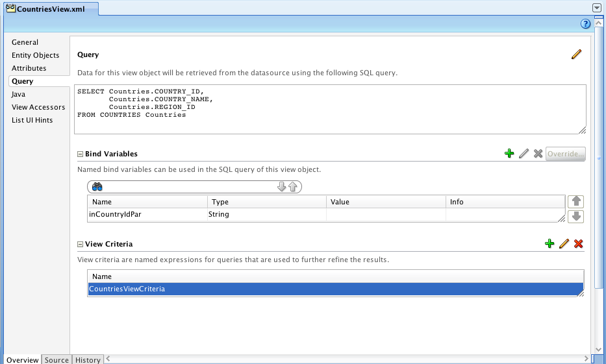Click the Info column header
This screenshot has height=364, width=606.
click(505, 202)
